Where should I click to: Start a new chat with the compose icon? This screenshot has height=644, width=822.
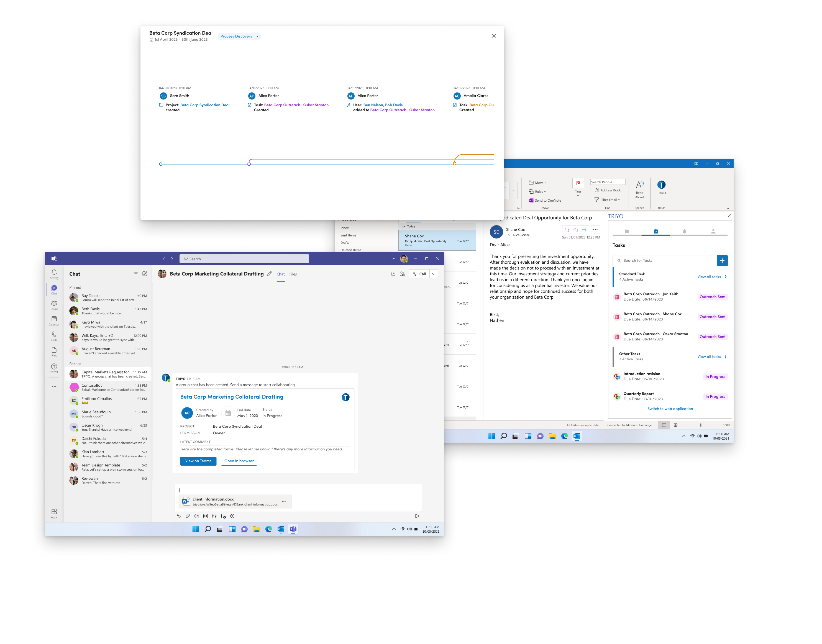[145, 274]
